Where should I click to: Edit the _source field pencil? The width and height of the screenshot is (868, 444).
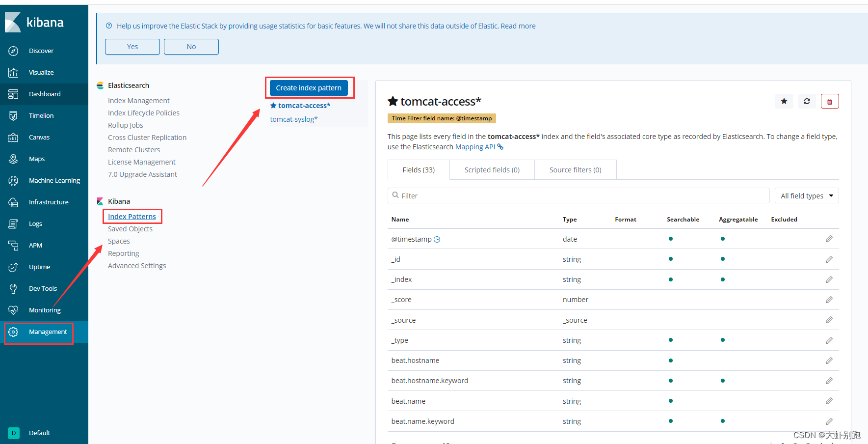[x=829, y=320]
